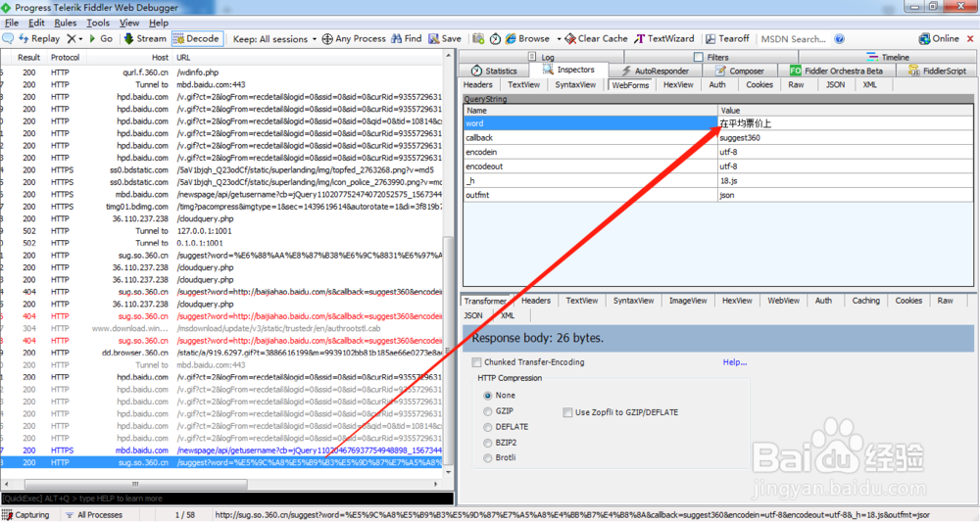Switch to the AutoResponder tab

pyautogui.click(x=655, y=71)
